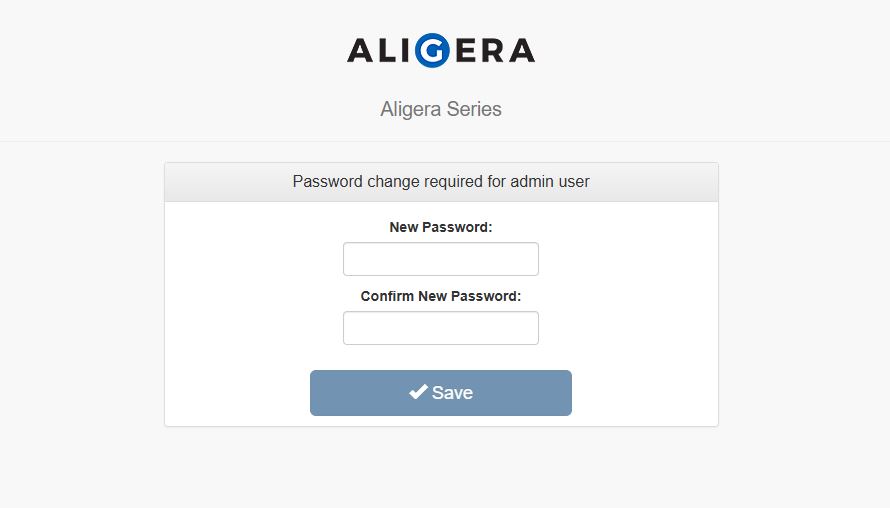The image size is (890, 508).
Task: Click the letter L in the ALIGERA logo
Action: 387,51
